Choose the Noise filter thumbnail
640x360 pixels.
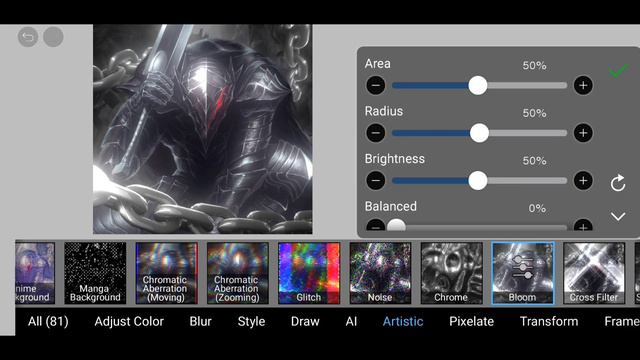pos(380,273)
